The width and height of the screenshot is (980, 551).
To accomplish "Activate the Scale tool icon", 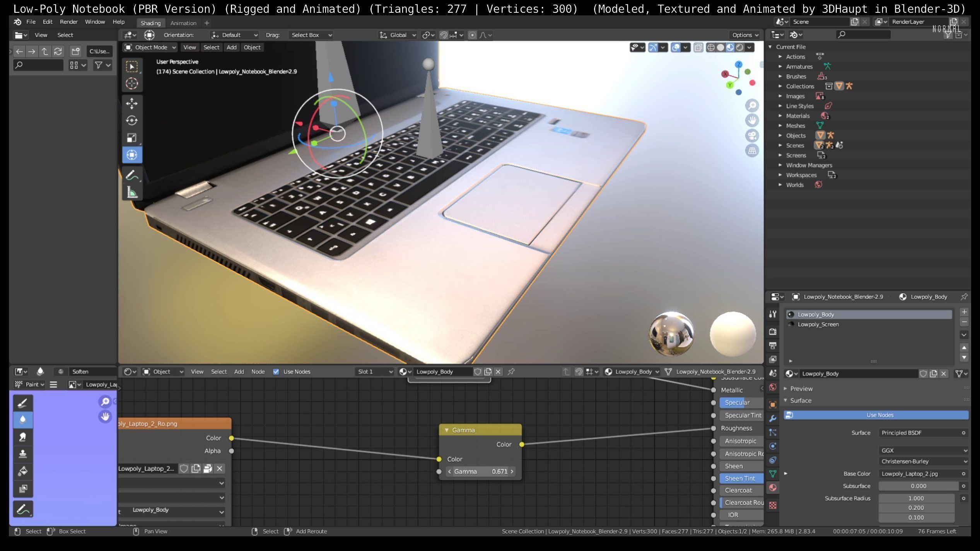I will [131, 138].
